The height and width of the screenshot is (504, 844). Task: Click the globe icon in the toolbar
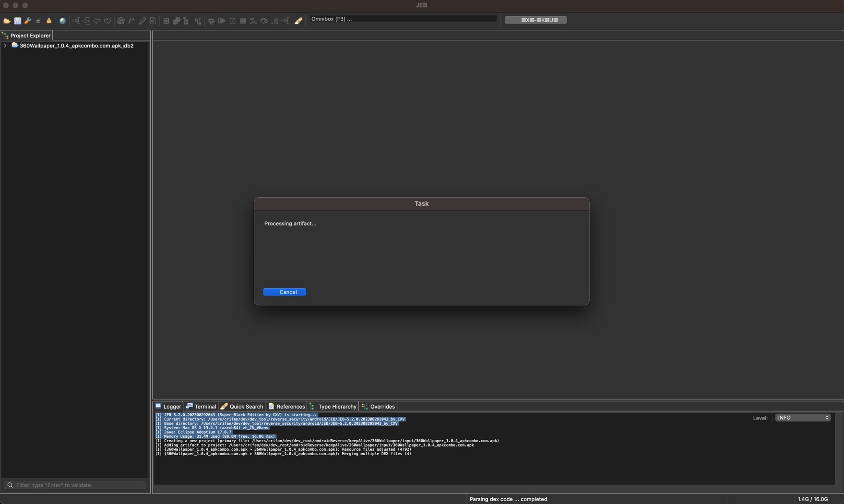click(62, 21)
